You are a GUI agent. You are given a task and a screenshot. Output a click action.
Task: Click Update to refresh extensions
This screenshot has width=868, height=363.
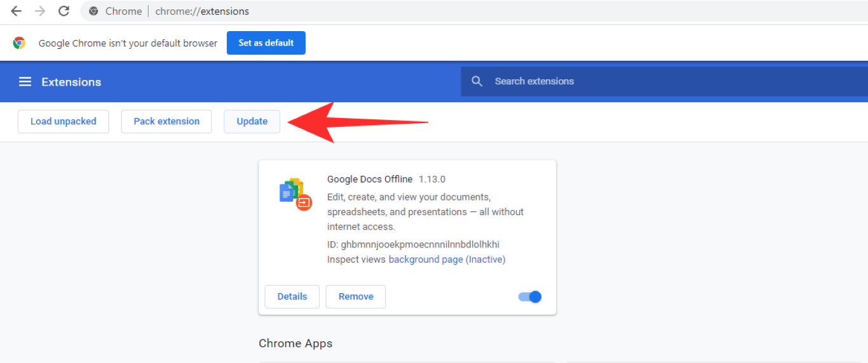[252, 121]
